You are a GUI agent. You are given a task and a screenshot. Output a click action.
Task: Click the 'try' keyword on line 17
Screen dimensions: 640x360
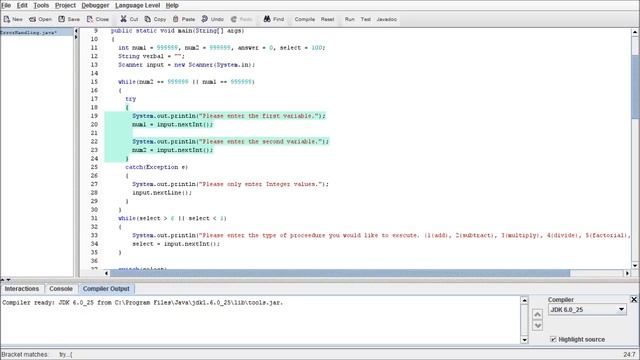131,99
